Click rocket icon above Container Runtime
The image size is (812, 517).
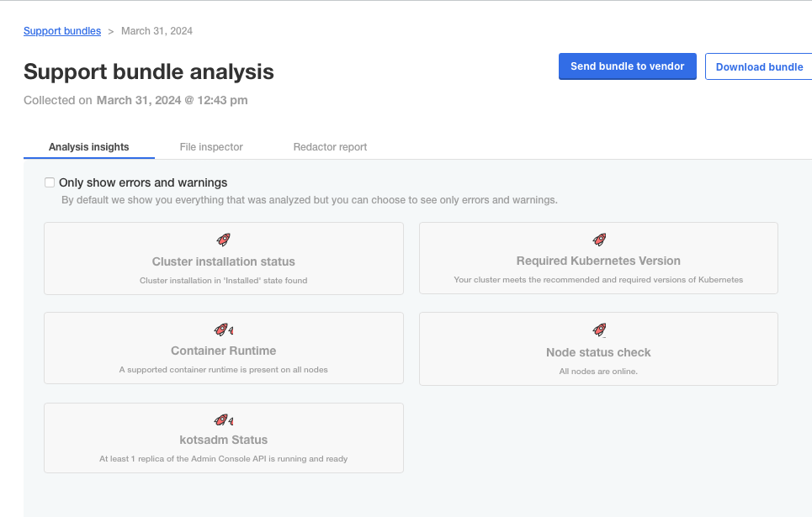click(x=223, y=330)
